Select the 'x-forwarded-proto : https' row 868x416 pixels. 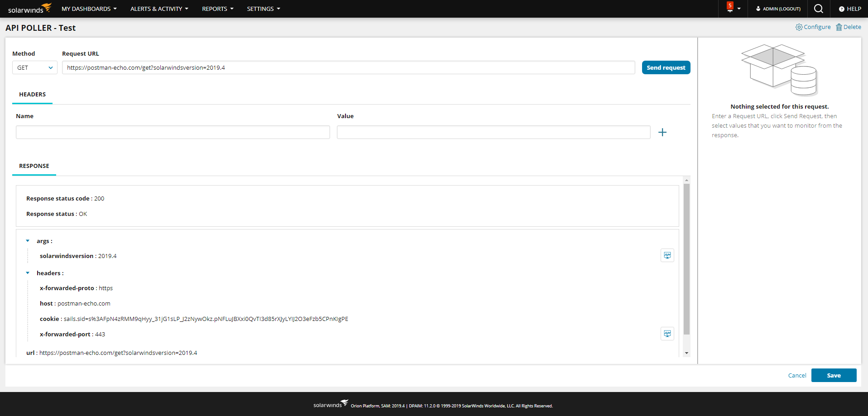(77, 288)
